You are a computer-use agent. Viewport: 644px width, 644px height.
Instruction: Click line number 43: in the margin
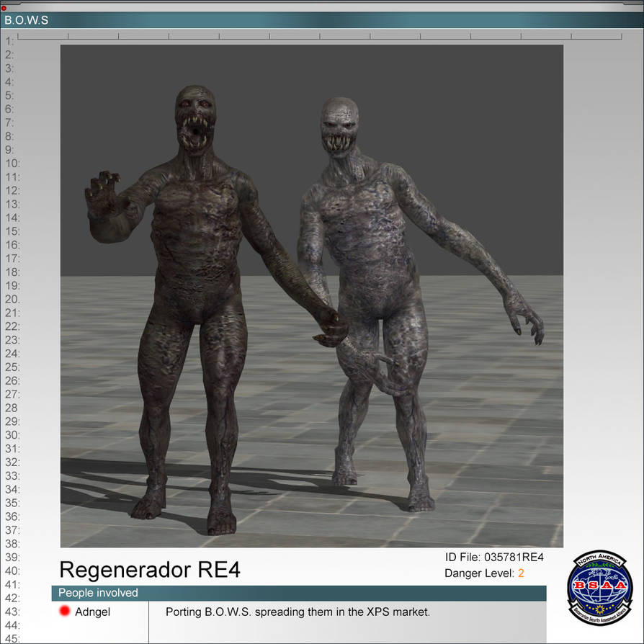[12, 612]
